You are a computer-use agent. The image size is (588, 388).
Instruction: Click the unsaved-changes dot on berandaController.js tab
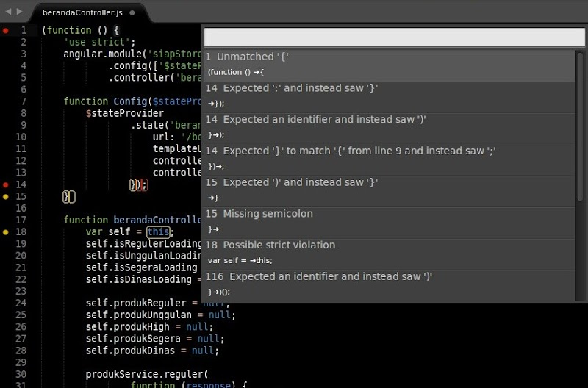(x=132, y=12)
